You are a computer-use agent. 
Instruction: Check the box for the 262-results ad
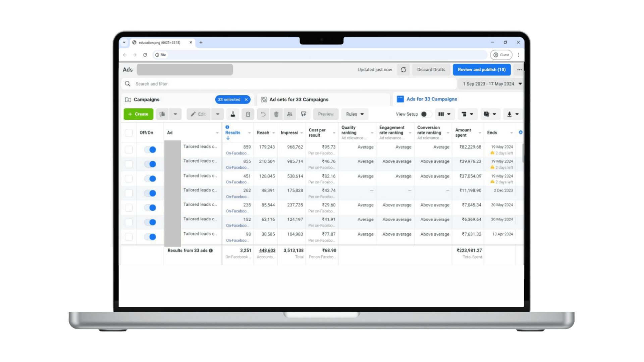point(129,193)
